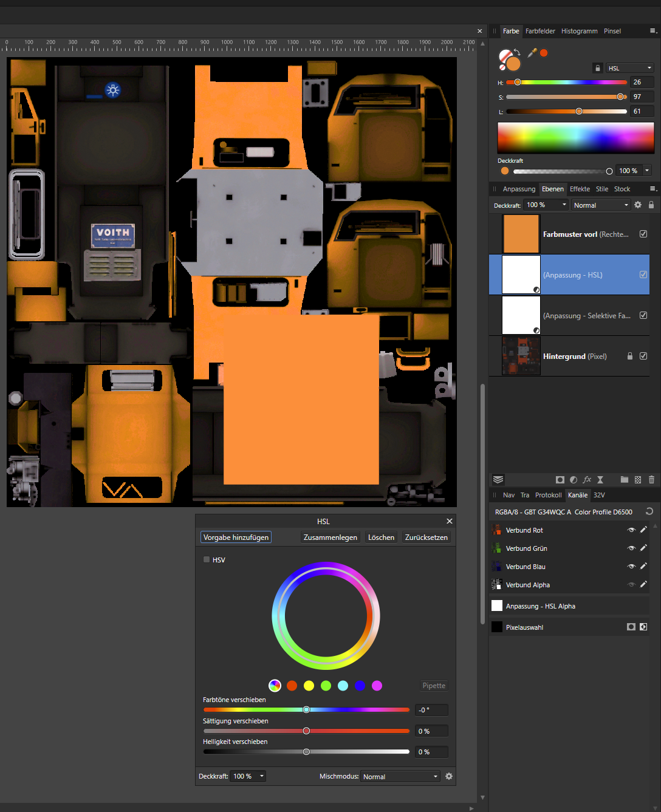Create a new layer group folder
Image resolution: width=661 pixels, height=812 pixels.
[625, 480]
